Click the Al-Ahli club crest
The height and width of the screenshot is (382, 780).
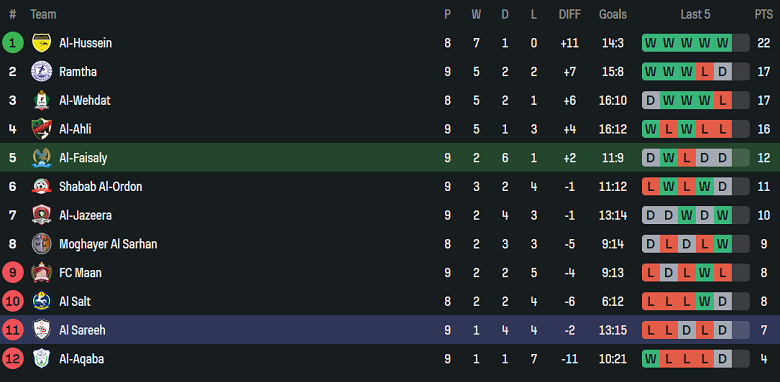tap(41, 129)
